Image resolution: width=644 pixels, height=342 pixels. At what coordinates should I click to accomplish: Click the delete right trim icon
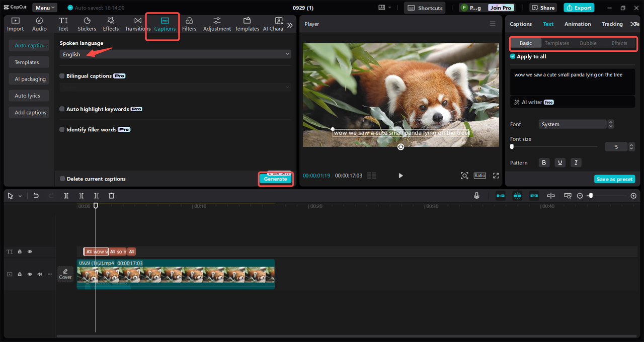click(96, 196)
